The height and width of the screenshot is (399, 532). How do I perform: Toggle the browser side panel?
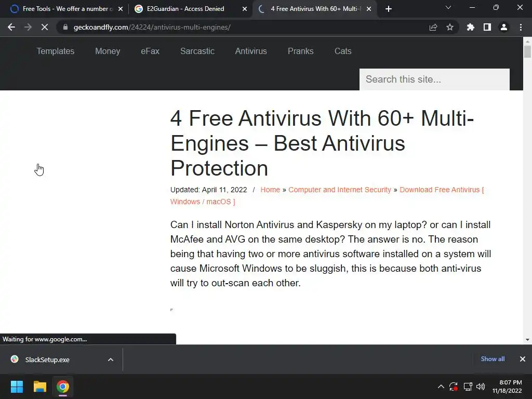(487, 27)
